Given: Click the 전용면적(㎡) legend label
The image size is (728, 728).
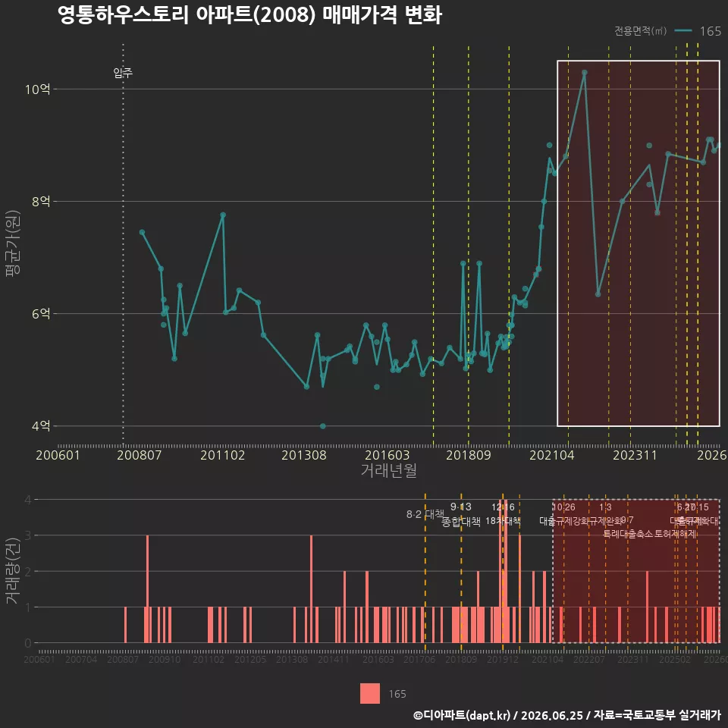Looking at the screenshot, I should (640, 31).
